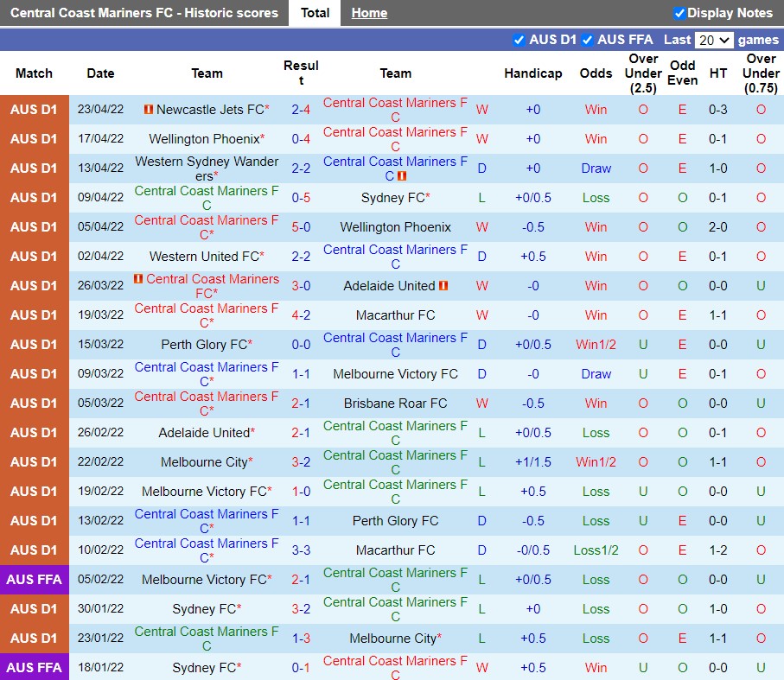Image resolution: width=784 pixels, height=680 pixels.
Task: Click the 0-1 score of 18/01/22 Sydney FC match
Action: [301, 668]
